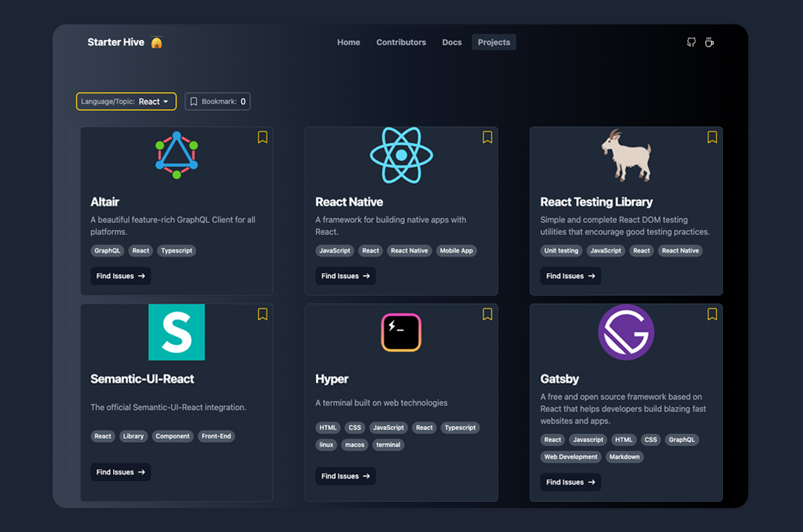Go to the Home nav item
This screenshot has width=803, height=532.
click(349, 42)
